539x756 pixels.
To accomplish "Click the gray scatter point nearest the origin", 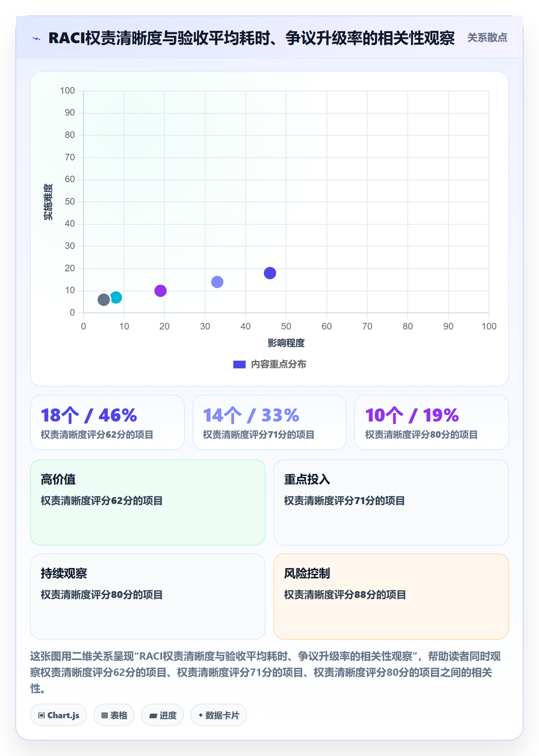I will tap(104, 299).
